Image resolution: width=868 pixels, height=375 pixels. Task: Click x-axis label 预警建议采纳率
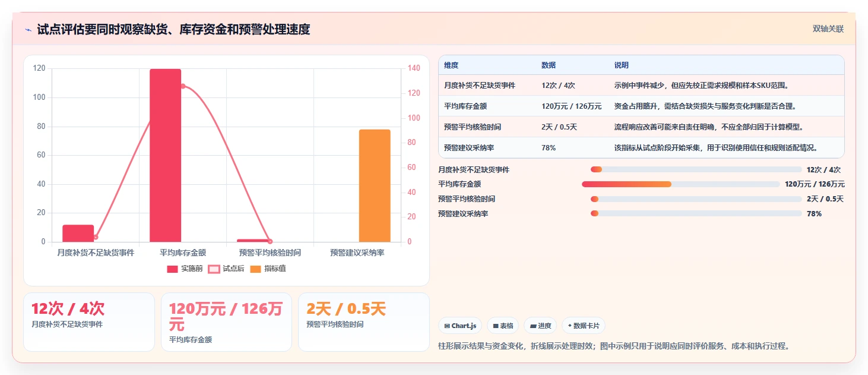[x=357, y=253]
